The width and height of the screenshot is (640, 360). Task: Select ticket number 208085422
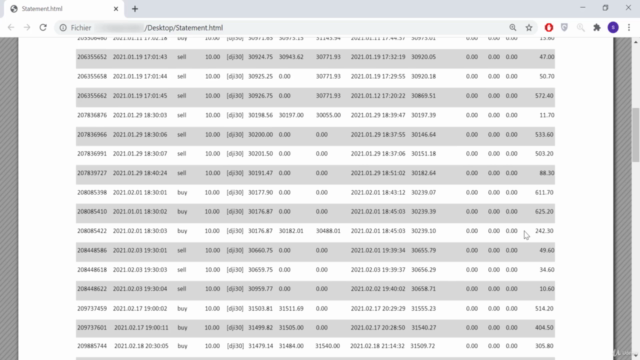click(x=92, y=231)
